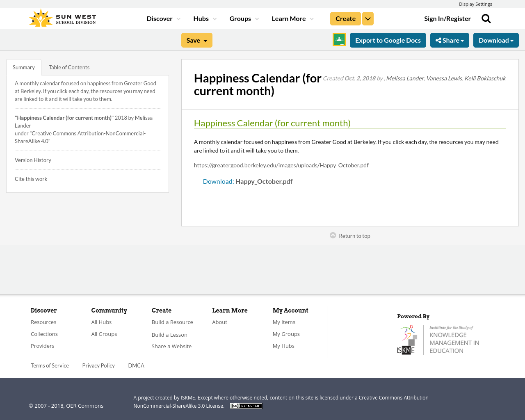Open Display Settings
The width and height of the screenshot is (525, 420).
click(475, 4)
